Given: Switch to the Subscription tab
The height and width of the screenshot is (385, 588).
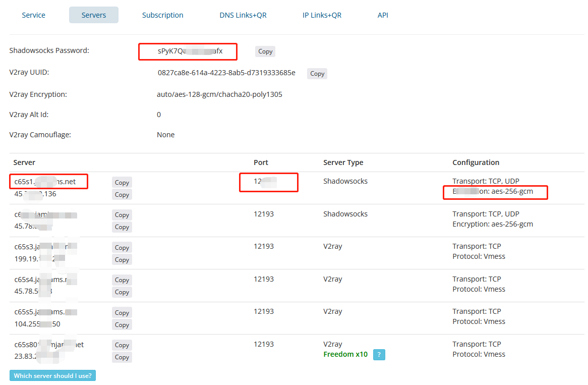Looking at the screenshot, I should coord(162,15).
